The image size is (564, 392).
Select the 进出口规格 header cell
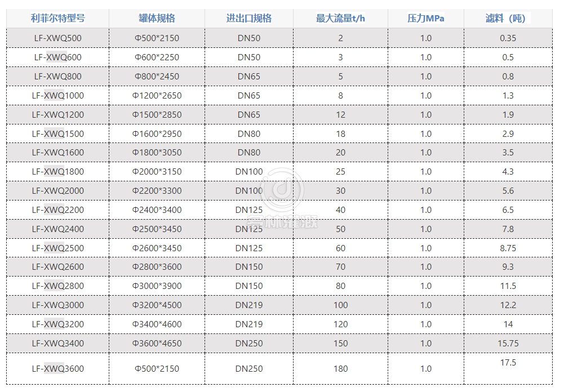[x=248, y=18]
